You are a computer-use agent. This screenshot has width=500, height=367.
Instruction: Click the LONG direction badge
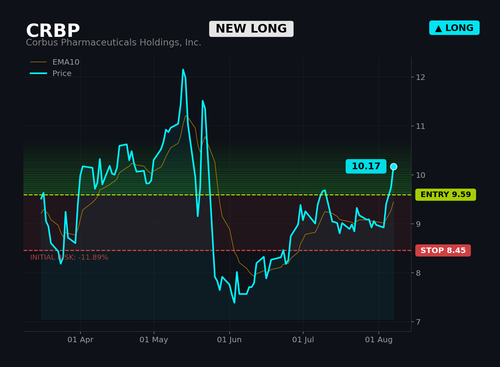click(x=454, y=28)
